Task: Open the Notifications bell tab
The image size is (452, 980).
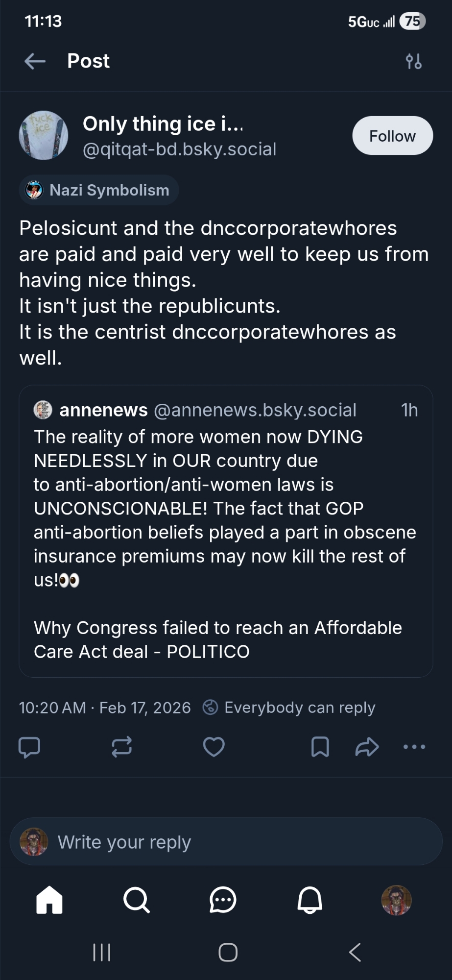Action: 310,900
